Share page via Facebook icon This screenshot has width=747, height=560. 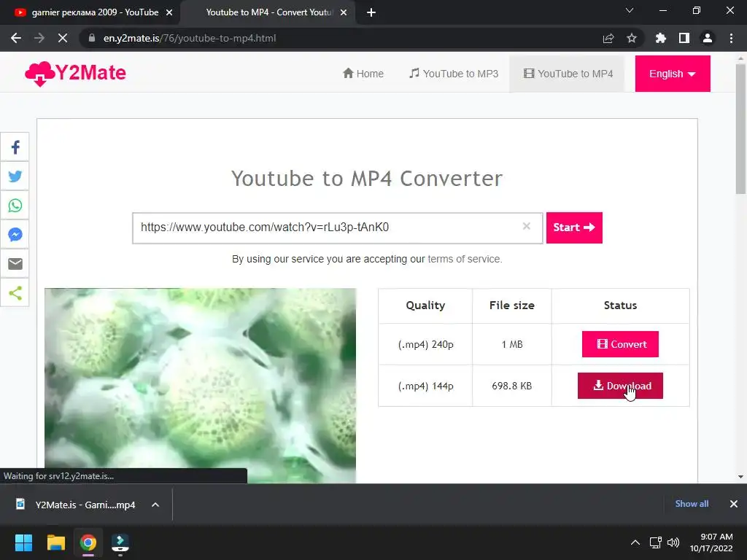(x=15, y=147)
